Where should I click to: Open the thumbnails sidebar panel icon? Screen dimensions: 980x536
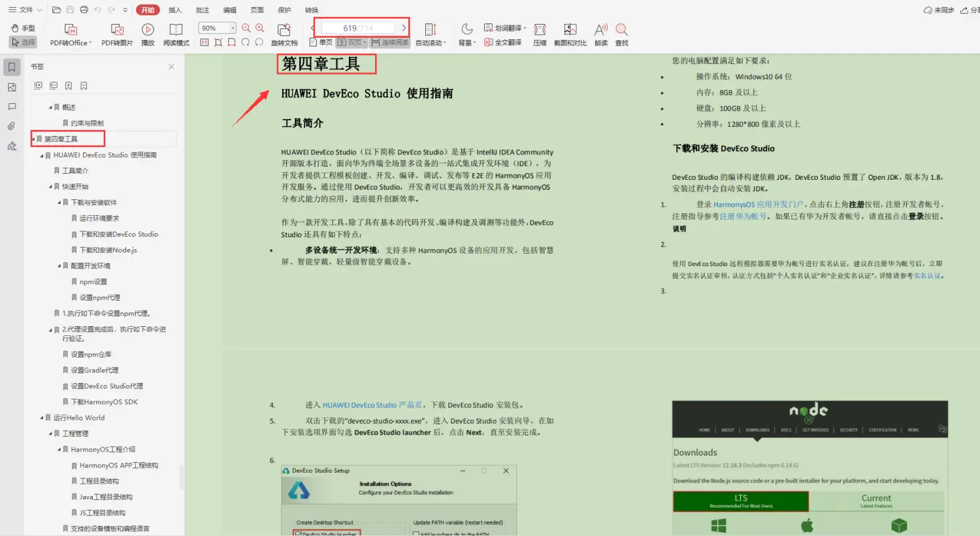coord(12,88)
